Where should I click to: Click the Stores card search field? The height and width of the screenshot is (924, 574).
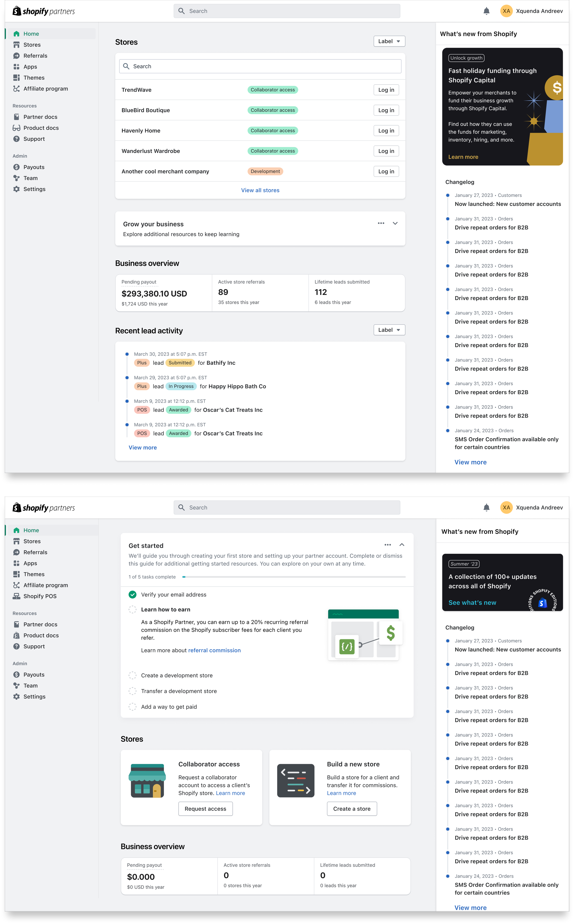[x=260, y=66]
